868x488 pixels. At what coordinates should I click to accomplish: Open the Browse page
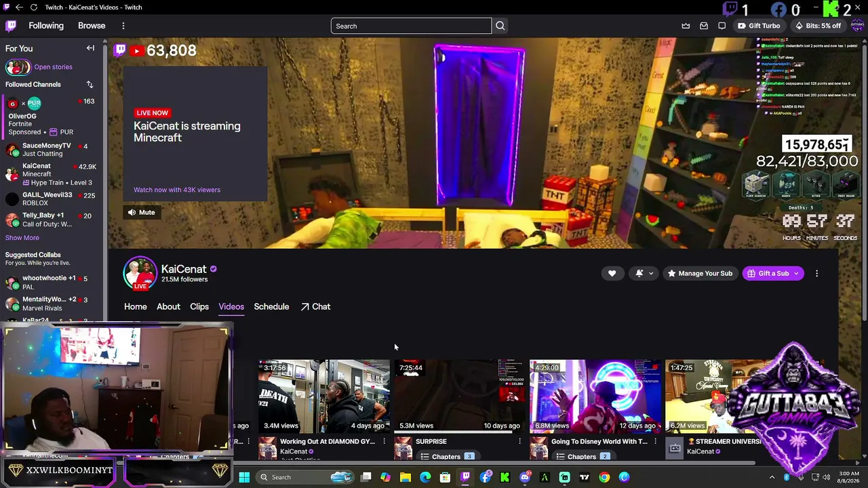coord(92,26)
